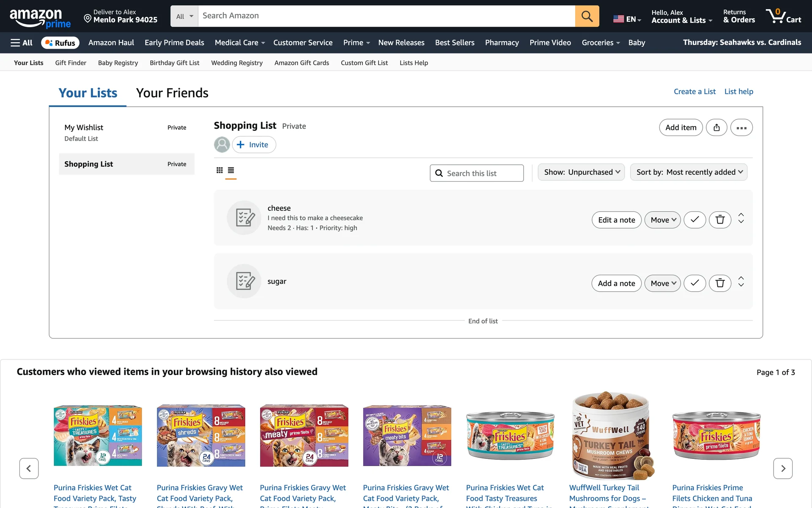Open the Move dropdown for cheese

[x=662, y=220]
